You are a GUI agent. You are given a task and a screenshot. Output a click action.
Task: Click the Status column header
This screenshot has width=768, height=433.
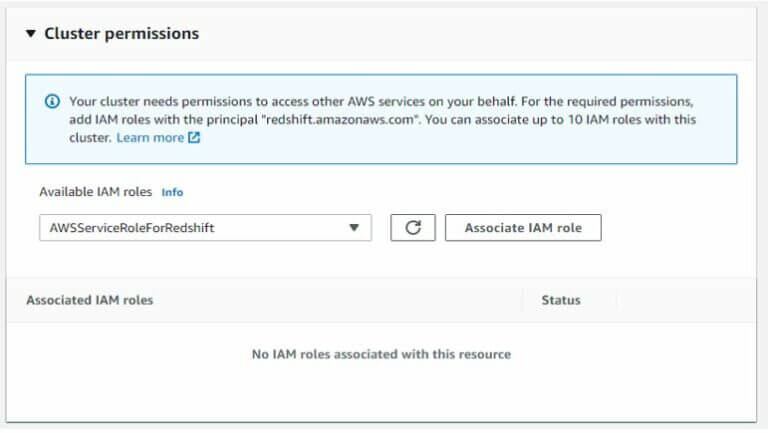560,300
